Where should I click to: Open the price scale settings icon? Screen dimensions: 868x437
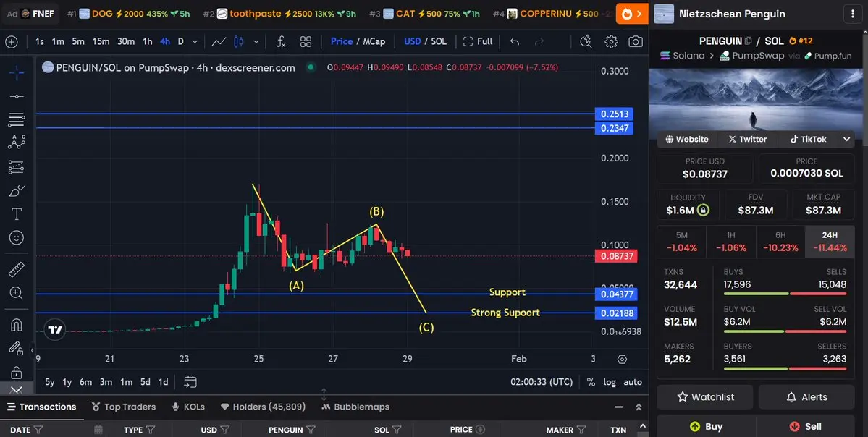[622, 359]
